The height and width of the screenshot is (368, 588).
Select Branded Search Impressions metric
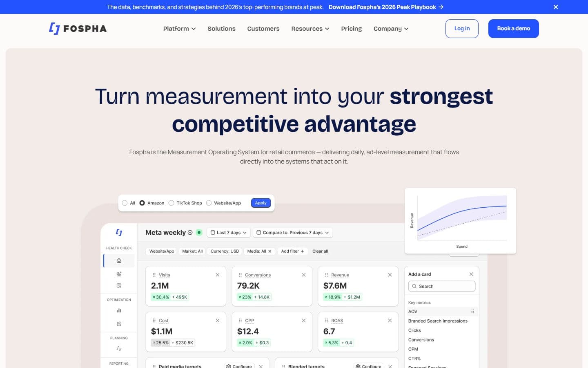[x=438, y=321]
